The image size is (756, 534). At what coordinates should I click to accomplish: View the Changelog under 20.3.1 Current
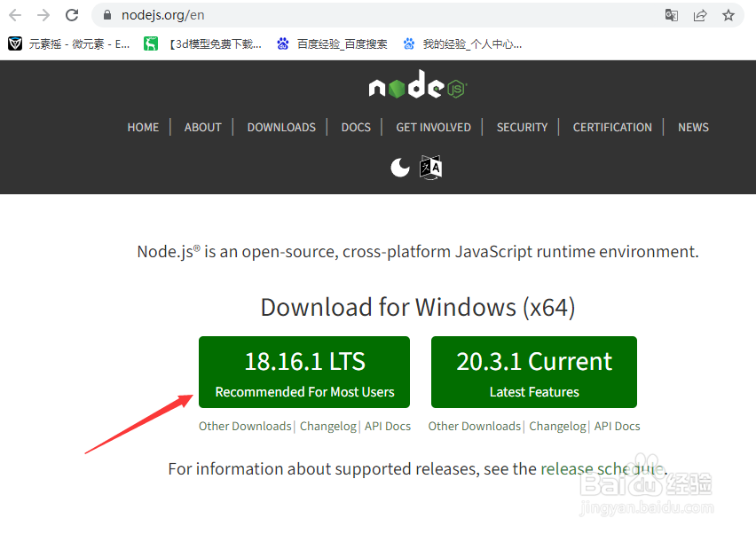[558, 426]
